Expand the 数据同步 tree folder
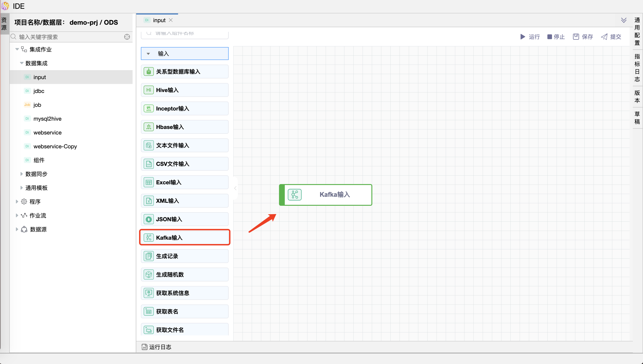Viewport: 643px width, 364px height. click(21, 174)
